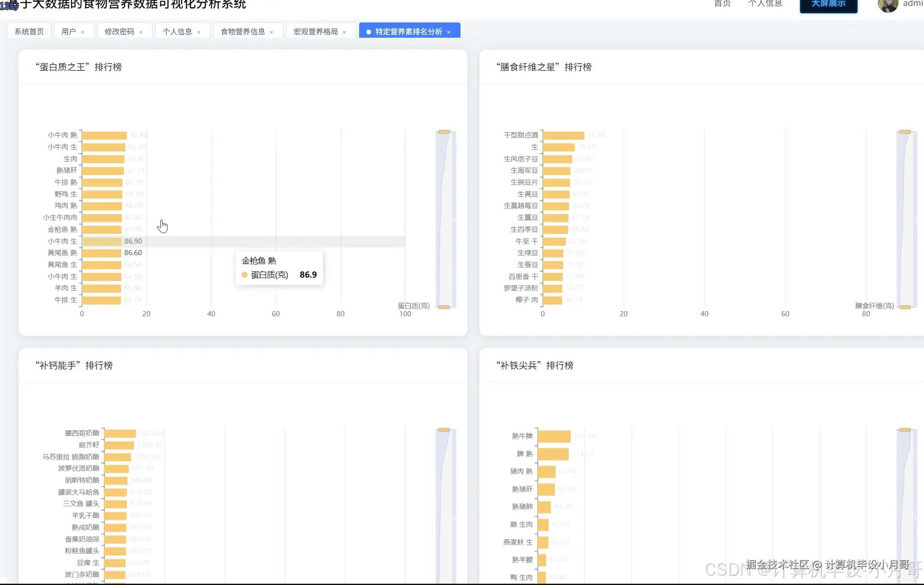
Task: Grab top zoom handle of protein chart slider
Action: (444, 132)
